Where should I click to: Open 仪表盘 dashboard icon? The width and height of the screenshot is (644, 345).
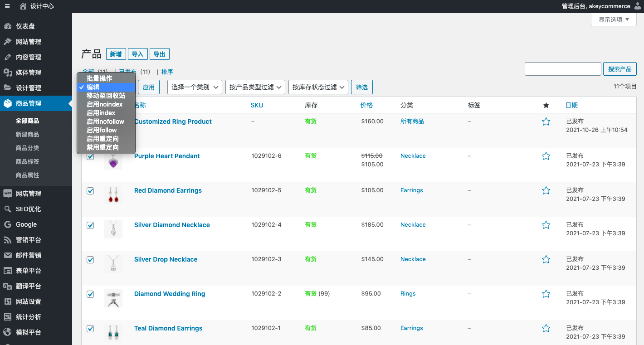[x=8, y=26]
